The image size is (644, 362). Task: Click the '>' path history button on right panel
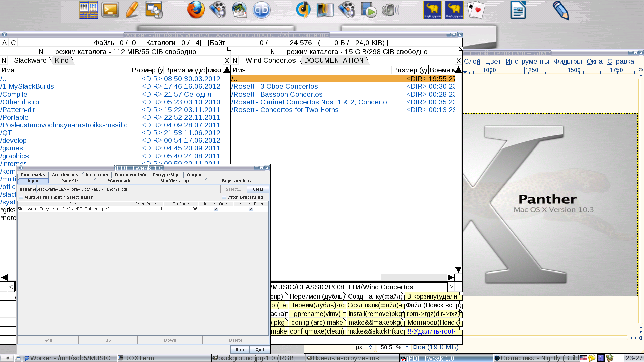click(451, 287)
